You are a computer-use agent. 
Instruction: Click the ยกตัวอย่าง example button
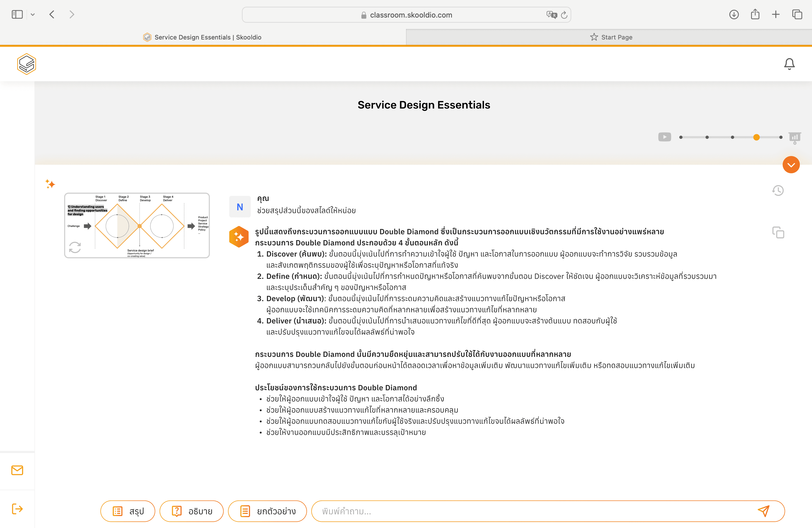(267, 511)
